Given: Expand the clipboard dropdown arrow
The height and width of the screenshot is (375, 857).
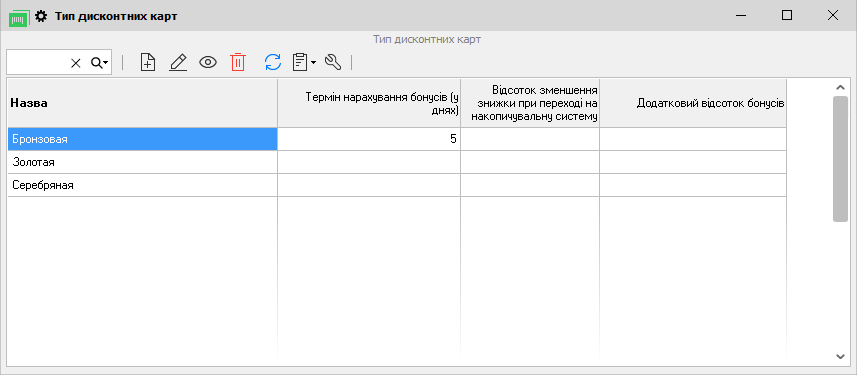Looking at the screenshot, I should pos(314,63).
